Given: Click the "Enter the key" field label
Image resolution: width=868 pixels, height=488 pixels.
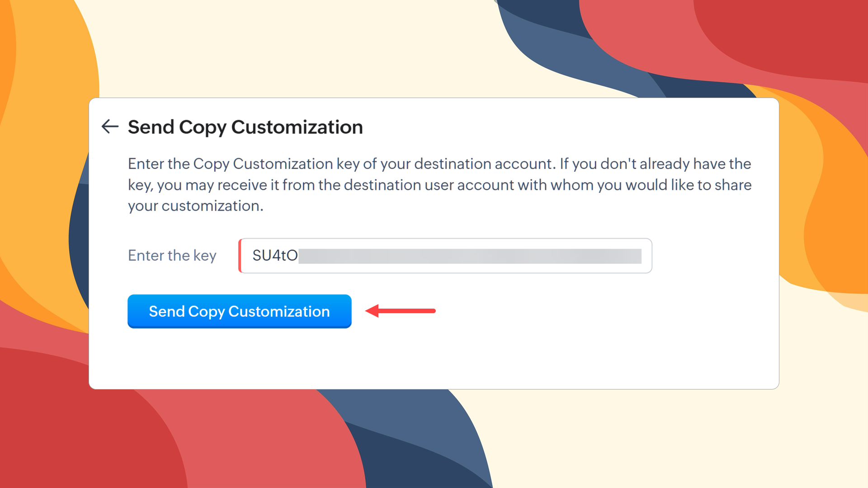Looking at the screenshot, I should 172,255.
